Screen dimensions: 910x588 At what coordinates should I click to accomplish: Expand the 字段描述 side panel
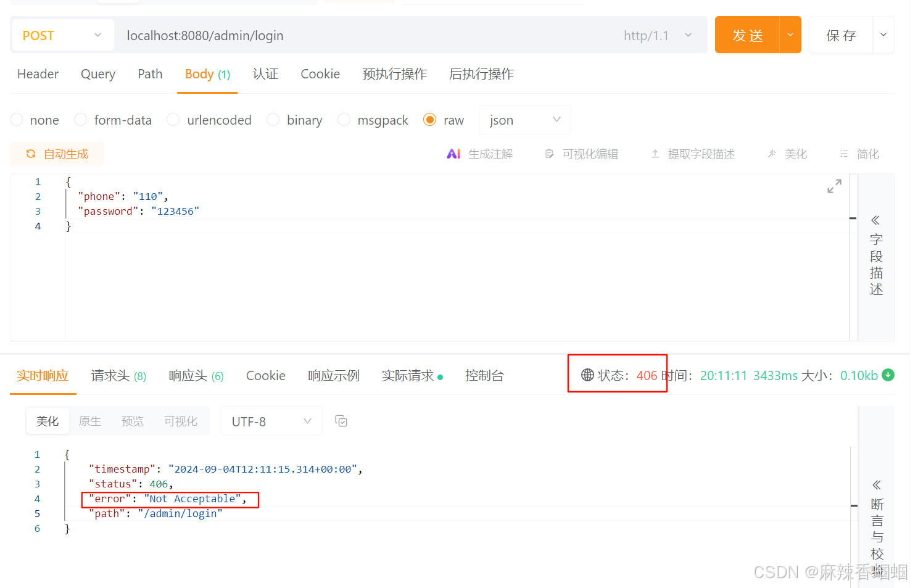pos(876,255)
